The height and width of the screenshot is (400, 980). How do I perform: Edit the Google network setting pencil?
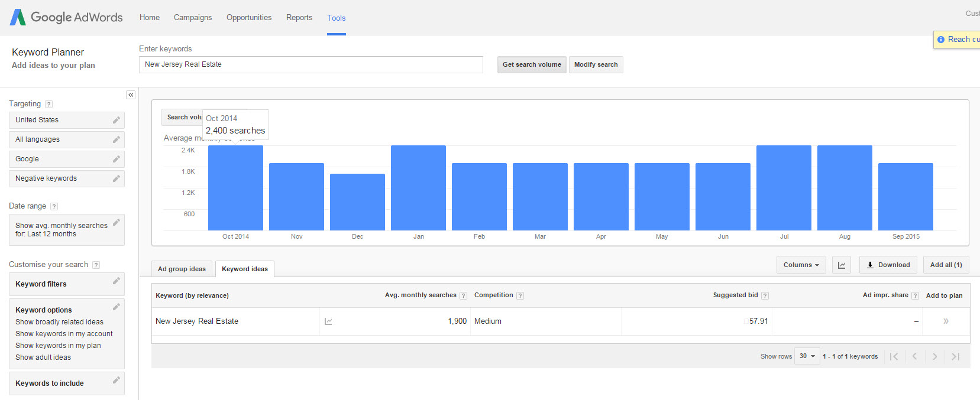tap(117, 159)
